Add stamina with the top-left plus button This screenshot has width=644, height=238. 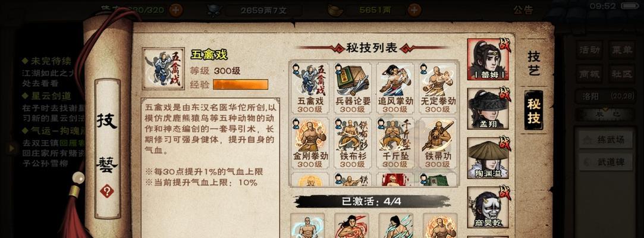(176, 9)
